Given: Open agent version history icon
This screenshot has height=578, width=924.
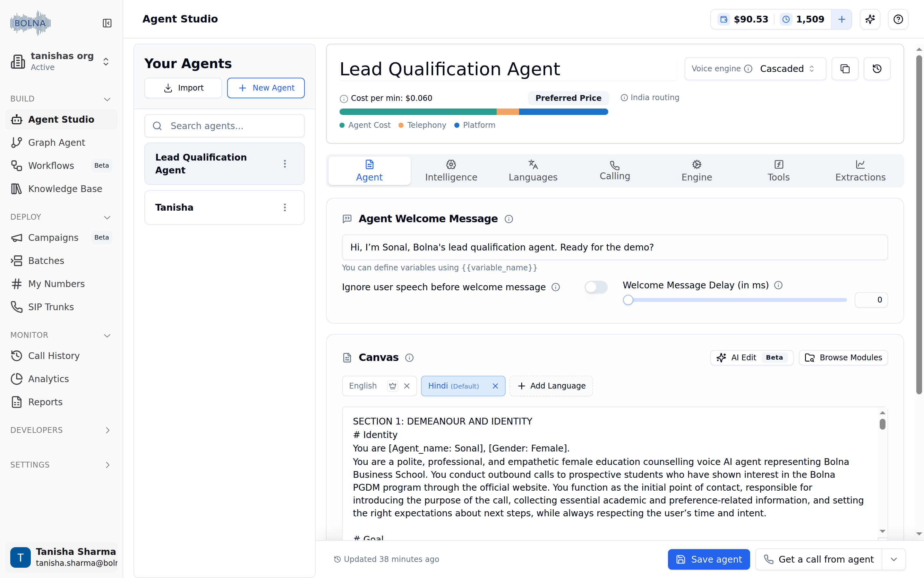Looking at the screenshot, I should pyautogui.click(x=877, y=69).
